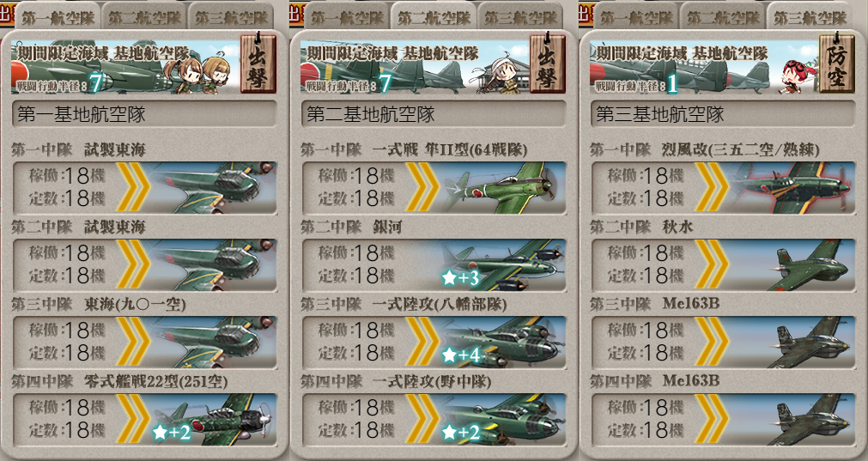Toggle the 出撃 wooden tag of second air corps

548,64
